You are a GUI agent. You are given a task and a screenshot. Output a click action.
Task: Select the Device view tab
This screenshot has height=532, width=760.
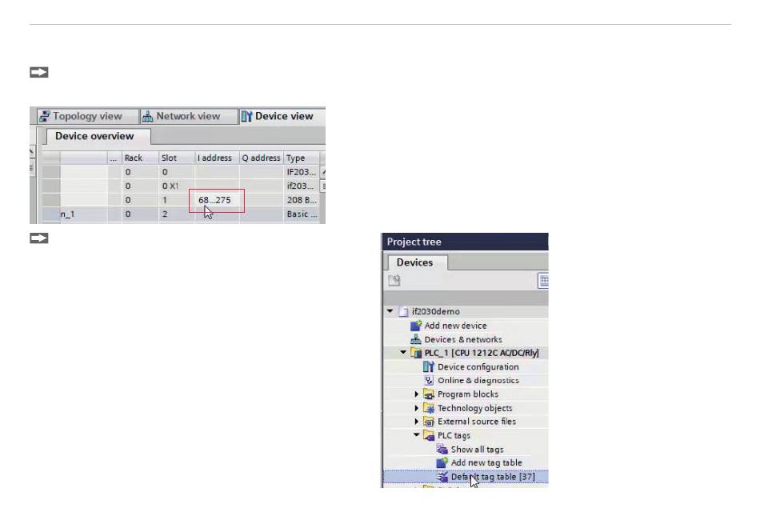point(278,116)
